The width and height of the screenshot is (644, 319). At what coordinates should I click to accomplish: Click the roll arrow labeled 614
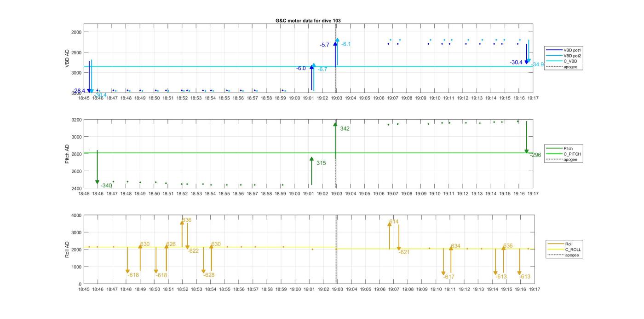point(389,236)
